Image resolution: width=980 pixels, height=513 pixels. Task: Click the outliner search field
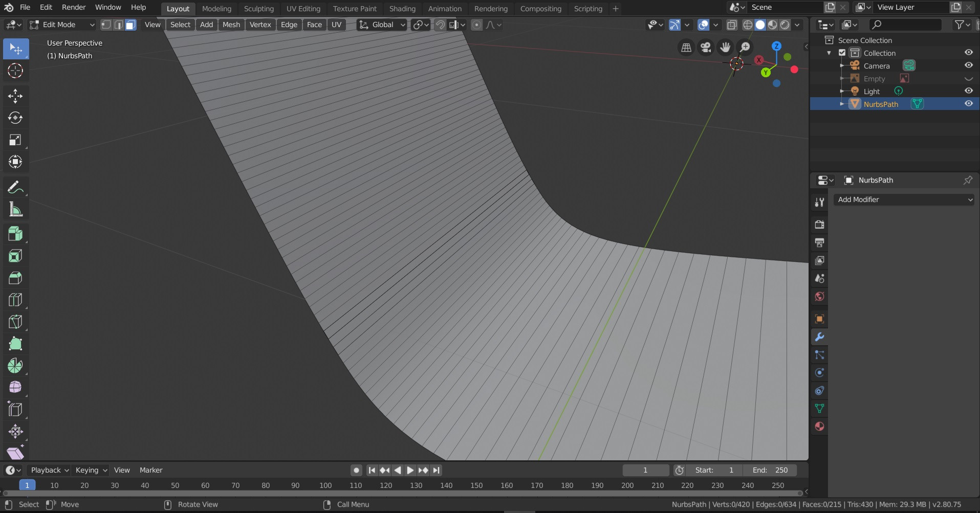click(905, 24)
